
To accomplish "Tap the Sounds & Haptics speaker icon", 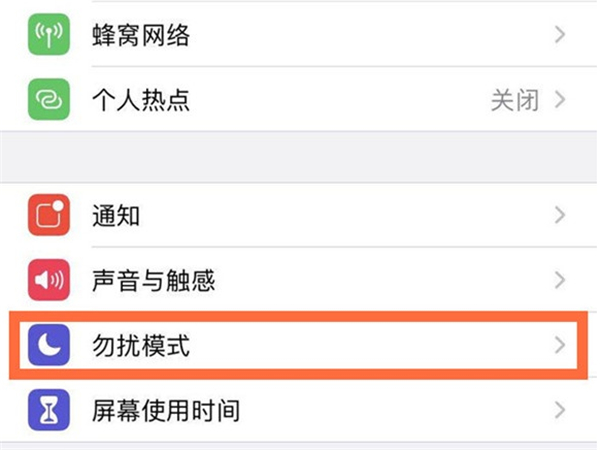I will click(x=47, y=279).
